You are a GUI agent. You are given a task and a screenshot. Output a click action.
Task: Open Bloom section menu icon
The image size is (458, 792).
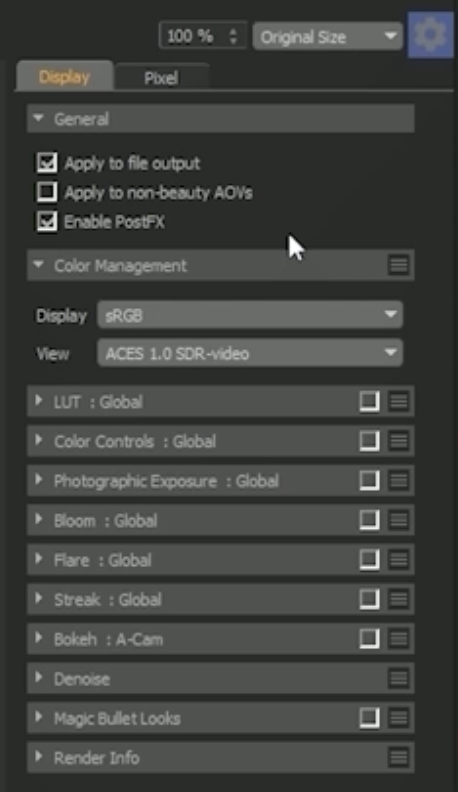(398, 520)
